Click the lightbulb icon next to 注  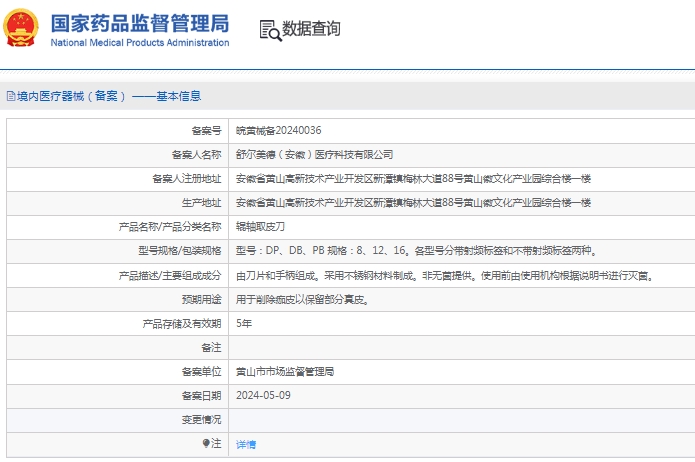[x=206, y=443]
